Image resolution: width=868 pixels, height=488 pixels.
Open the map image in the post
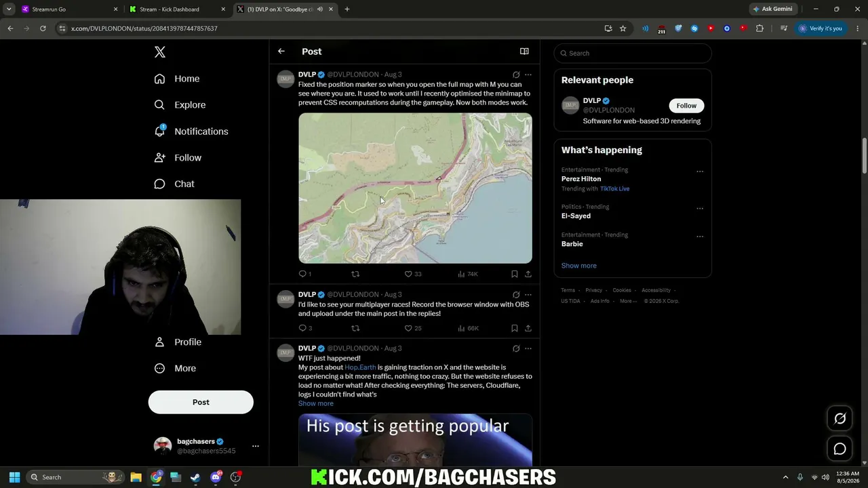pos(415,188)
